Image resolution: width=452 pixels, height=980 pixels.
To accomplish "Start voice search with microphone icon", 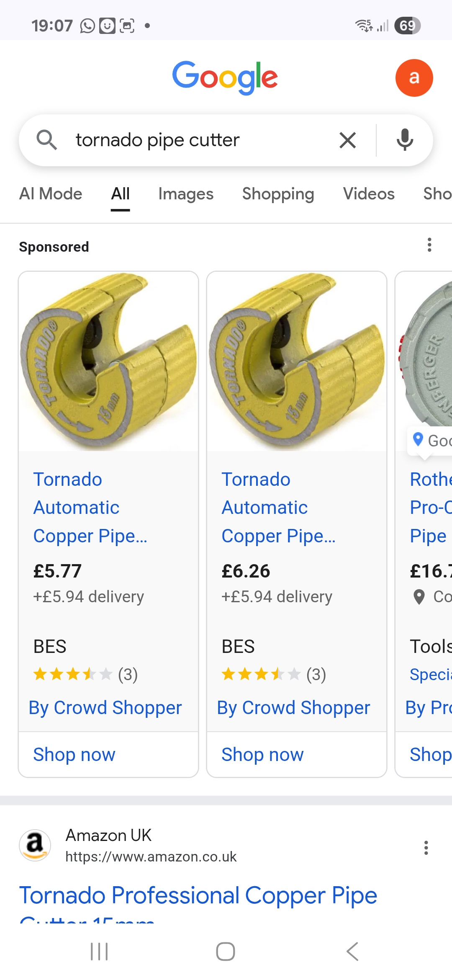I will [405, 140].
